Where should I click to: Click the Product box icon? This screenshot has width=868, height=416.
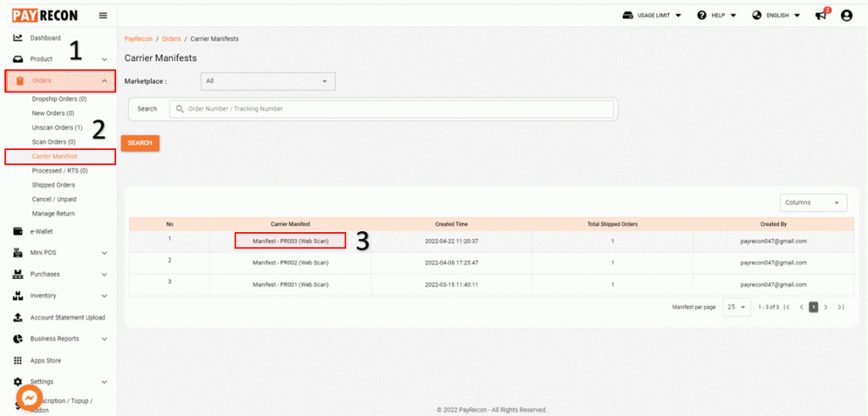18,59
